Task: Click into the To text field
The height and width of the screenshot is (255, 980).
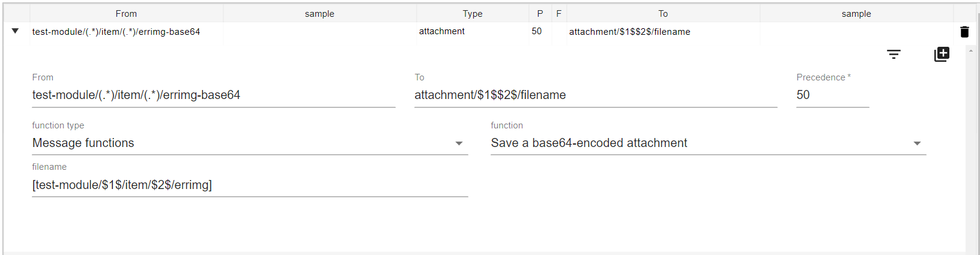Action: [x=595, y=95]
